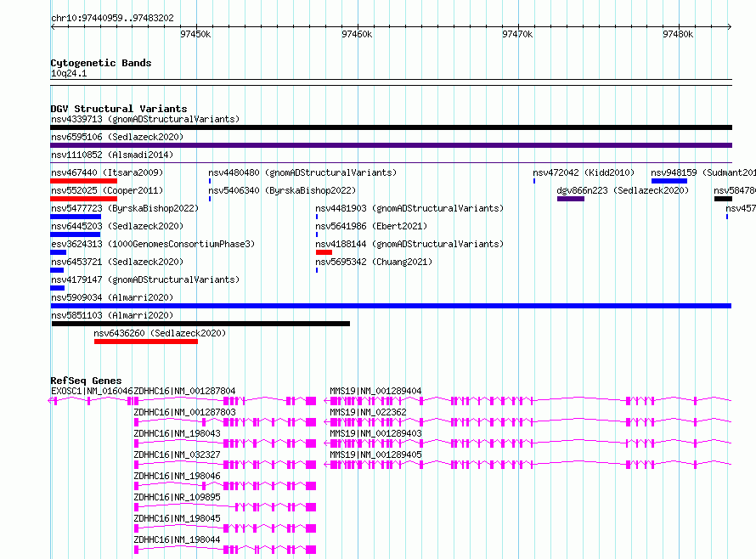Click DGV Structural Variants track title
756x559 pixels.
119,109
